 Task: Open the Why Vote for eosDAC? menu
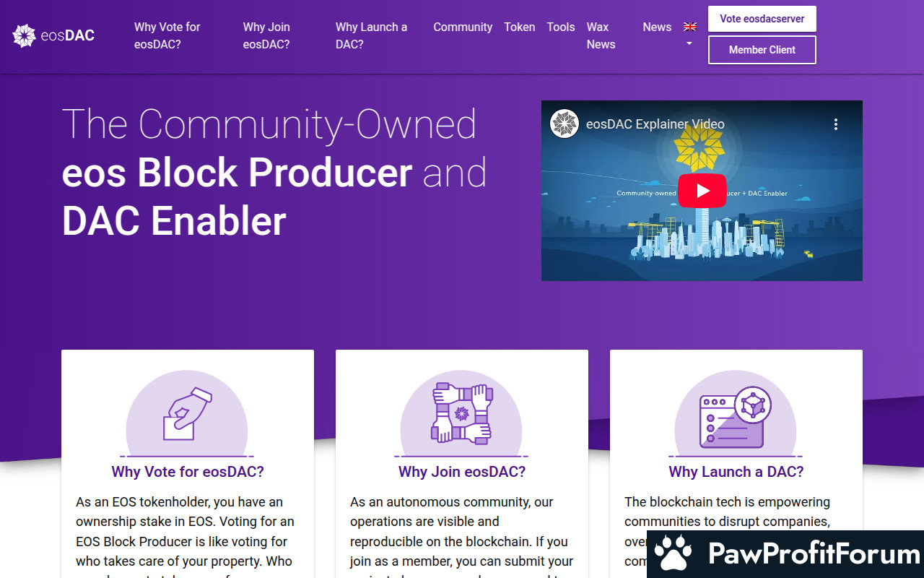pyautogui.click(x=167, y=35)
